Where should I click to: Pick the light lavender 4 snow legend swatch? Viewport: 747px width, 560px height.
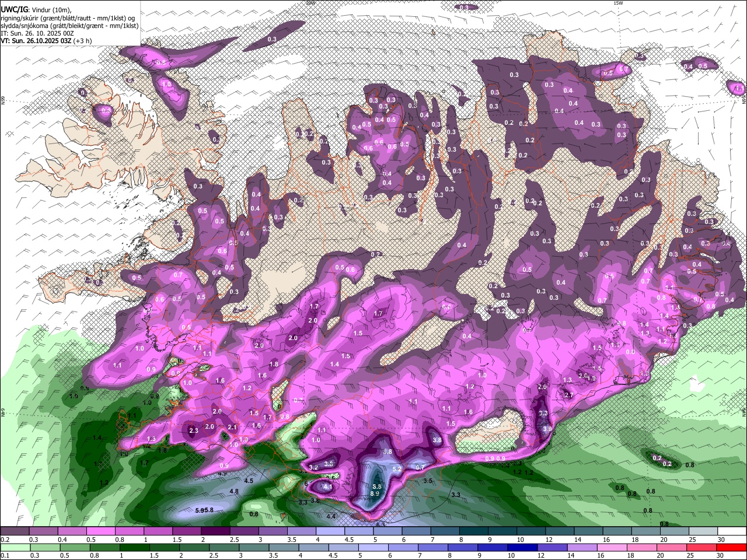coord(330,531)
